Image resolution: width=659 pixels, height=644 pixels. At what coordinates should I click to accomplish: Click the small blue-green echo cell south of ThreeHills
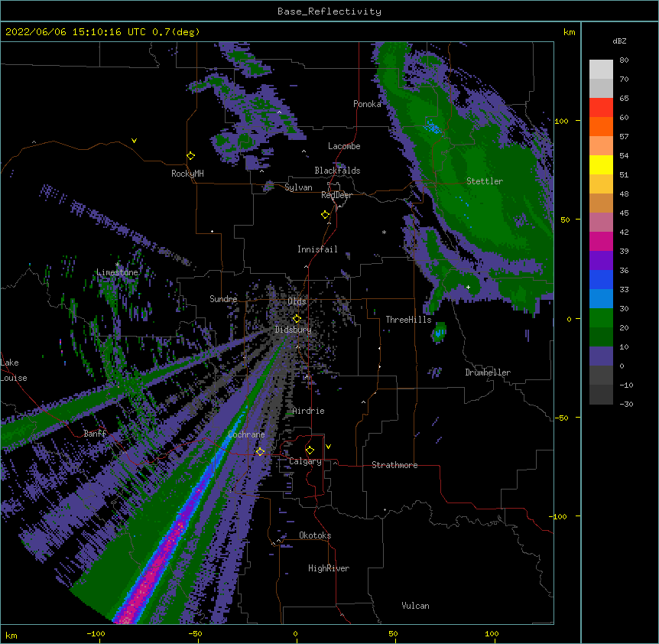(x=439, y=332)
